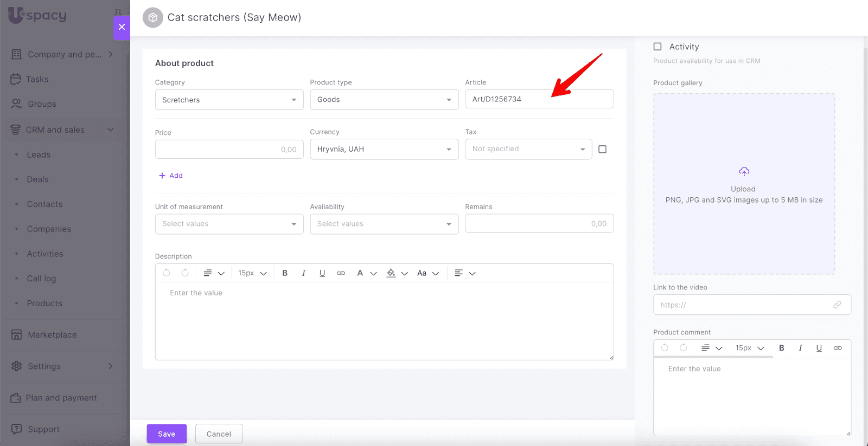
Task: Enable the Activity checkbox
Action: [658, 47]
